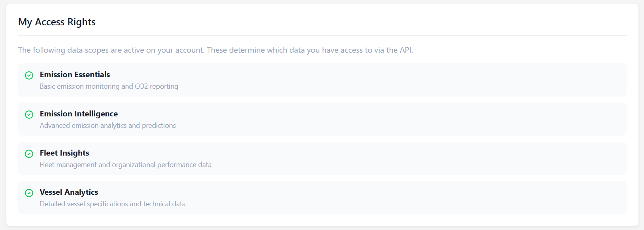Viewport: 644px width, 230px height.
Task: Click empty space in the Emission Intelligence card
Action: [x=395, y=119]
